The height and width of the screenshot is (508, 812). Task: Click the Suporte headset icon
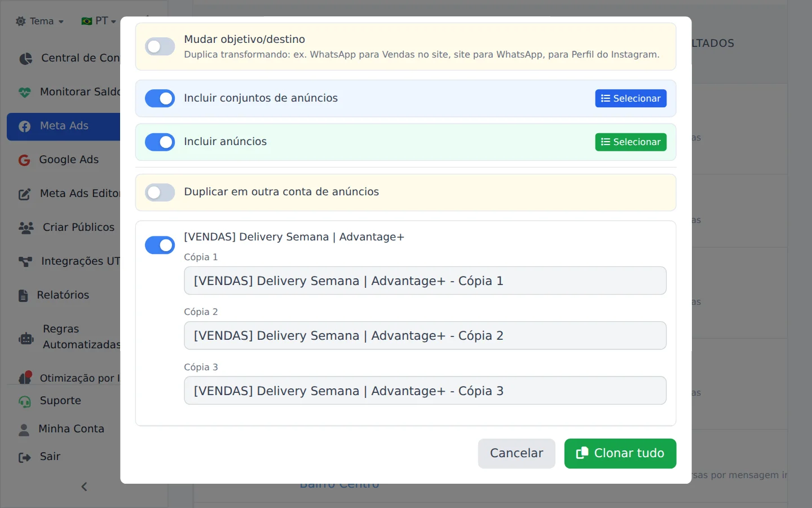[24, 401]
